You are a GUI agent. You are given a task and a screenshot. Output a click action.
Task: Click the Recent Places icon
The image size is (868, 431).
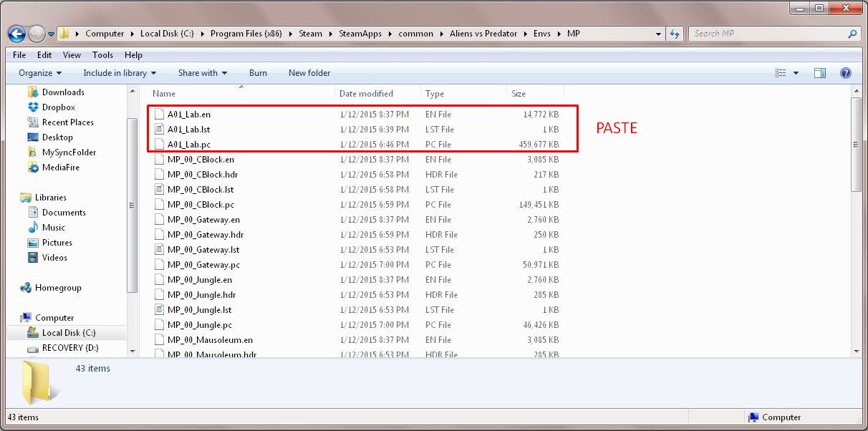click(32, 122)
